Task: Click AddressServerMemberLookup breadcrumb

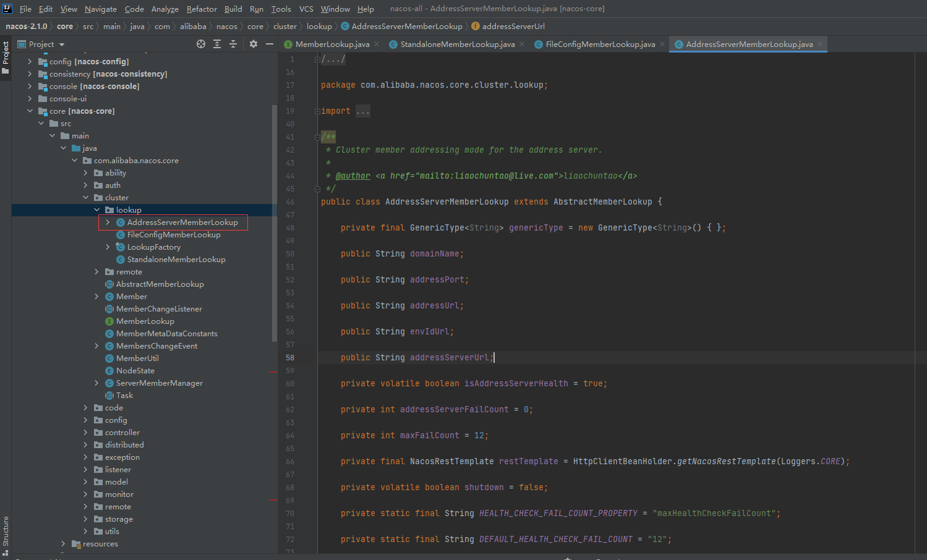Action: click(406, 26)
